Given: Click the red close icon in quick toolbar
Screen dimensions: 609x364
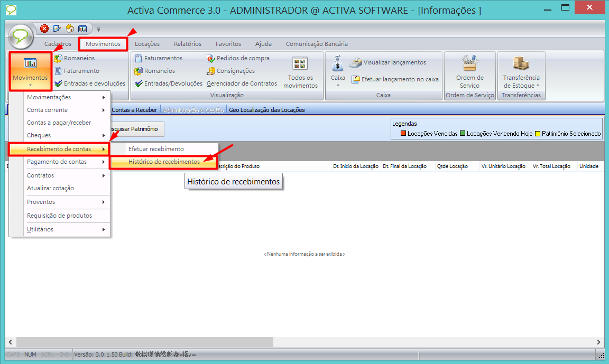Looking at the screenshot, I should click(44, 29).
